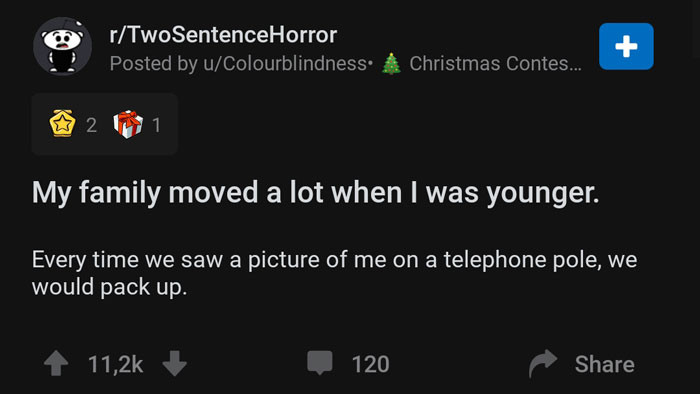Click the 120 comments count

click(371, 364)
